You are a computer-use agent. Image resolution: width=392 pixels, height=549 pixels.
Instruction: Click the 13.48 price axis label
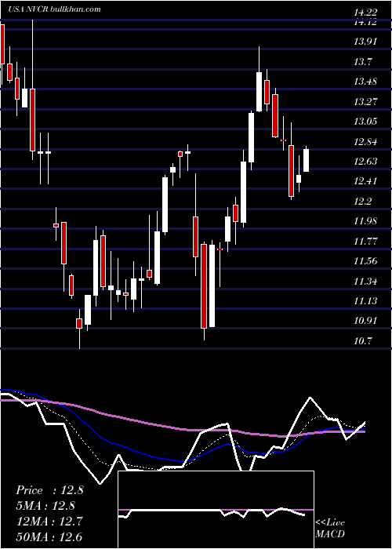pyautogui.click(x=365, y=82)
